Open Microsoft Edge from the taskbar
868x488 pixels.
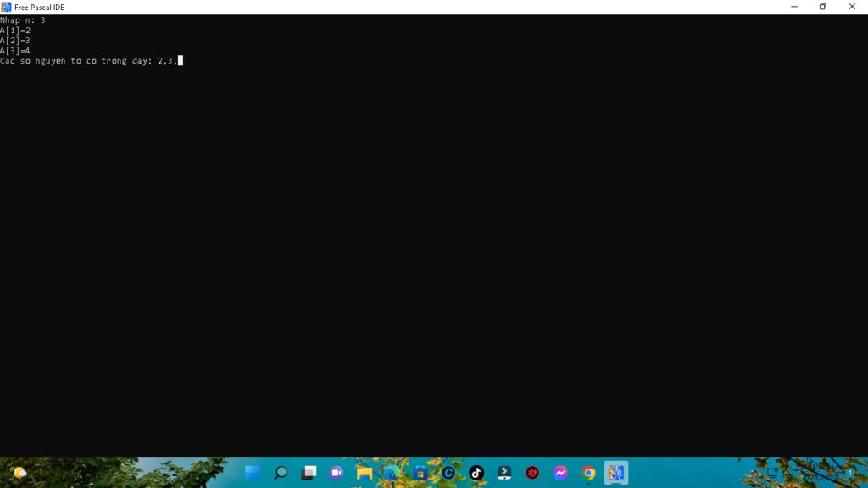pos(392,473)
